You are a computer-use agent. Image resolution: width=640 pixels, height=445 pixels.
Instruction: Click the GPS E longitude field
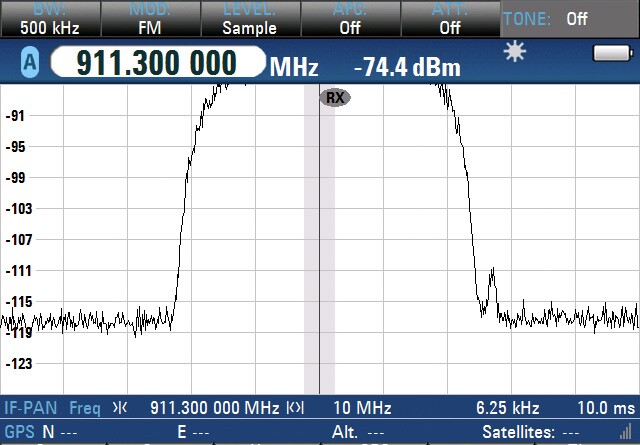click(x=193, y=432)
